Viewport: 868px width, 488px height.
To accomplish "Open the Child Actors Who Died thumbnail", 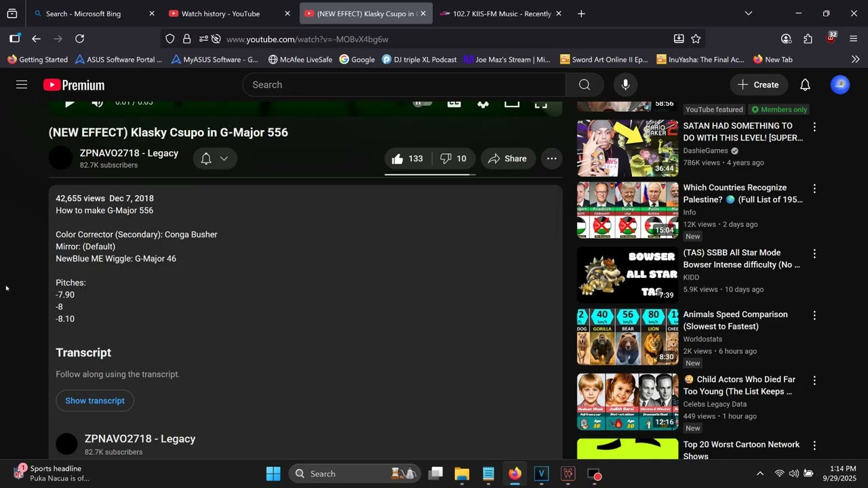I will coord(627,402).
